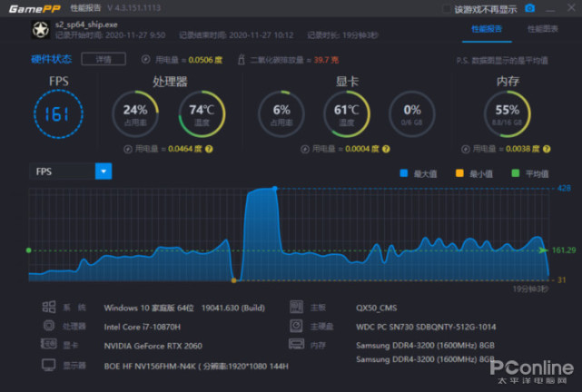582x392 pixels.
Task: Click the GamePP logo in title bar
Action: tap(35, 8)
